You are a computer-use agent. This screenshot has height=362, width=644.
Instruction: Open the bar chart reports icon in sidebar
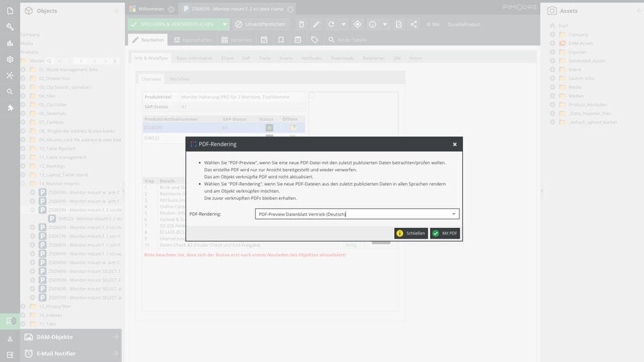click(10, 43)
